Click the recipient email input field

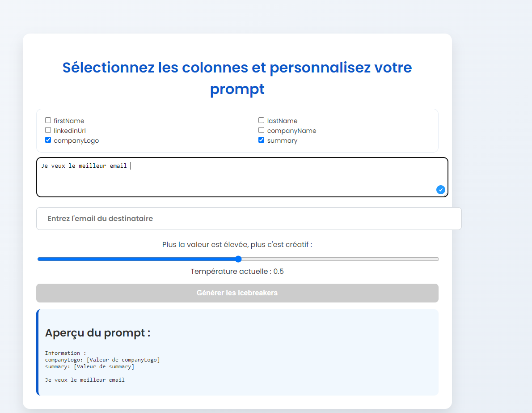tap(249, 219)
